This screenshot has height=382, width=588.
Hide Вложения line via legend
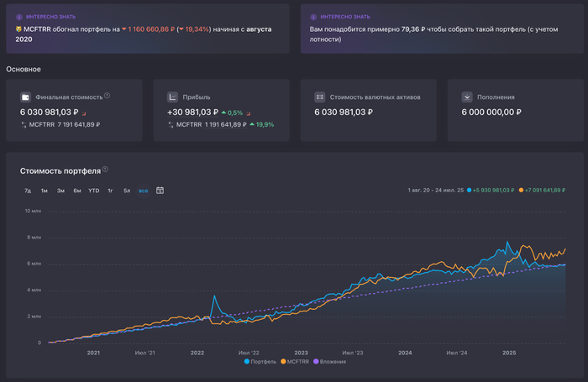click(x=329, y=362)
